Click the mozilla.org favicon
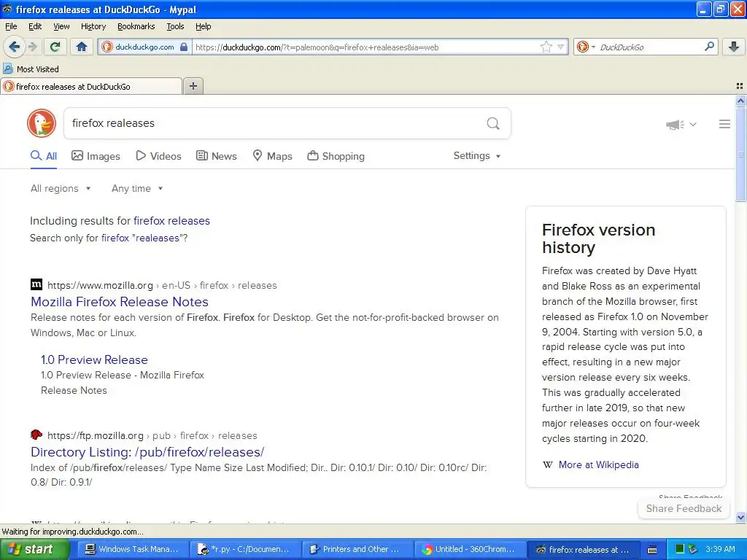 36,285
